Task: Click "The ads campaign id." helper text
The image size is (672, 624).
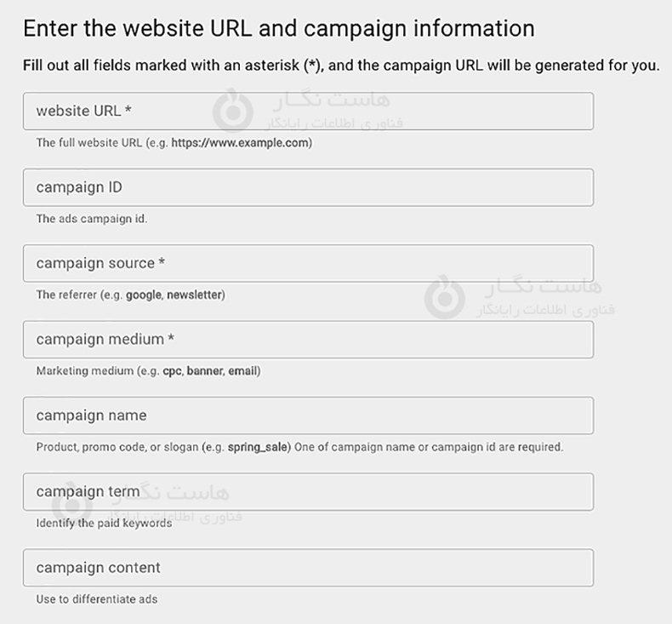Action: point(92,219)
